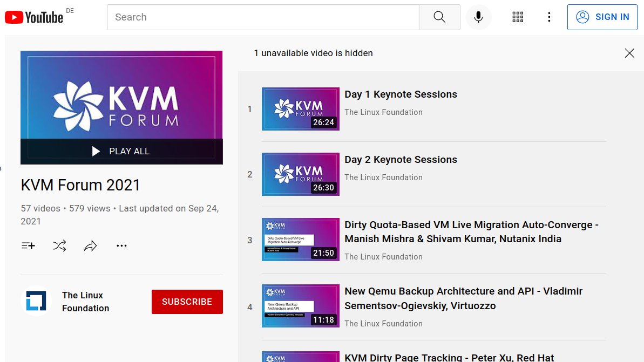This screenshot has width=644, height=362.
Task: Open KVM Dirty Page Tracking video title
Action: click(x=449, y=358)
